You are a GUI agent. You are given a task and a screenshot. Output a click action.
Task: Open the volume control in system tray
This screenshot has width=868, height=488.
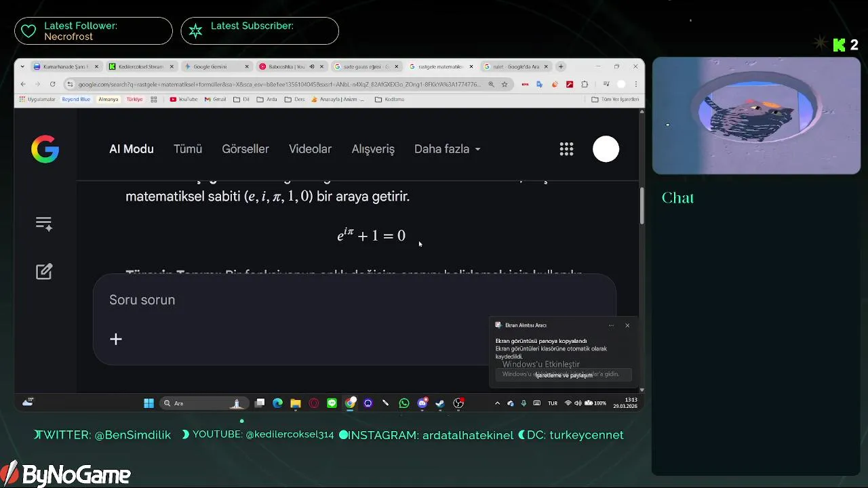[x=578, y=403]
